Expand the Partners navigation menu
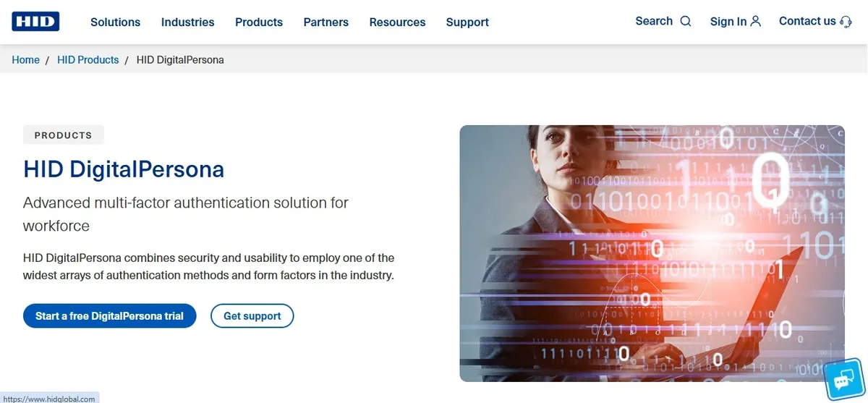This screenshot has height=403, width=868. (325, 22)
